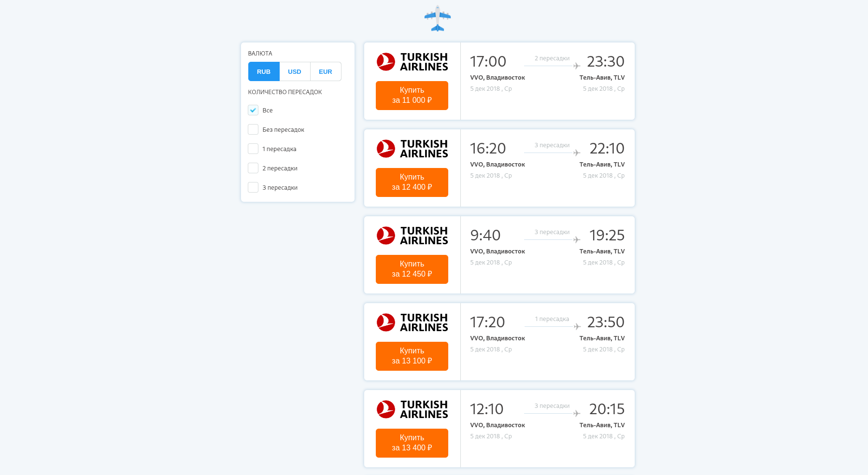Buy the ticket for 13 100 ₽
The image size is (868, 475).
coord(412,356)
